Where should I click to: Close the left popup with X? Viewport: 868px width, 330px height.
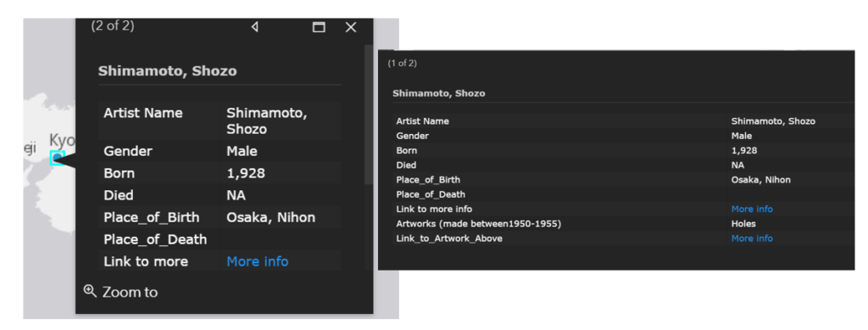[351, 27]
